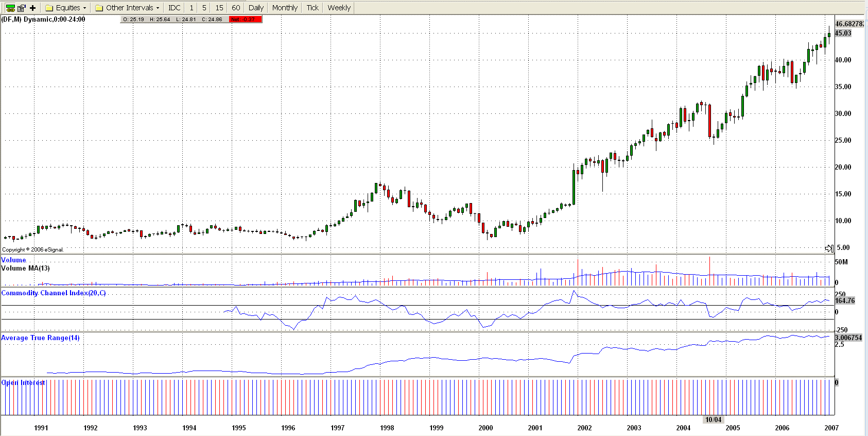Click the 50M volume axis label
The image size is (868, 436).
[x=841, y=262]
